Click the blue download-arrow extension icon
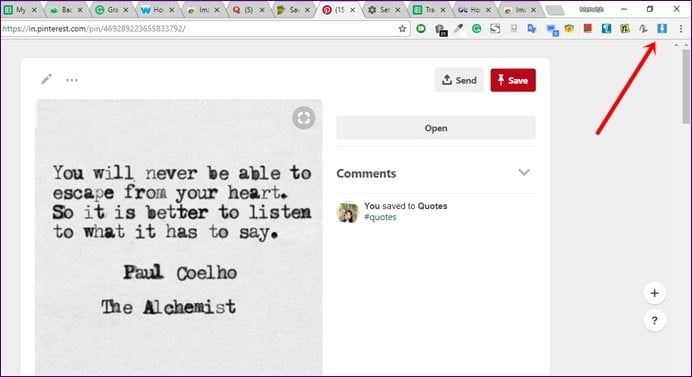 point(662,29)
